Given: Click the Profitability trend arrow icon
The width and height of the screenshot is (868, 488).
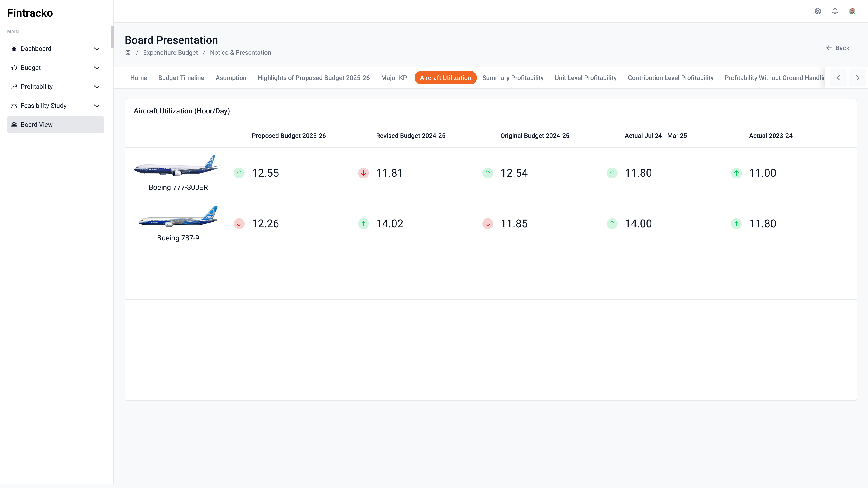Looking at the screenshot, I should [x=14, y=87].
